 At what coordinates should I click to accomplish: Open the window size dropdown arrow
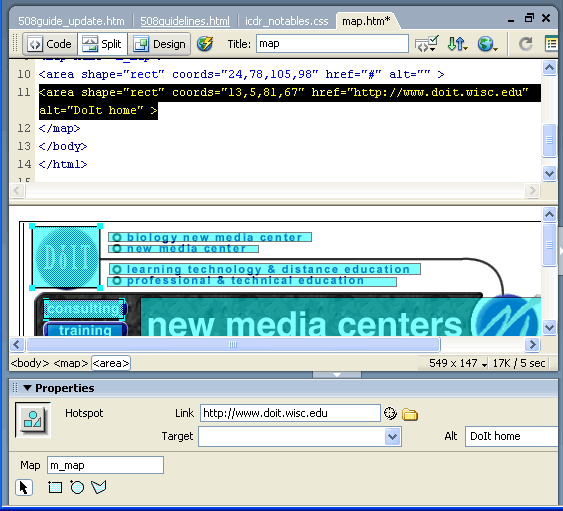(484, 365)
